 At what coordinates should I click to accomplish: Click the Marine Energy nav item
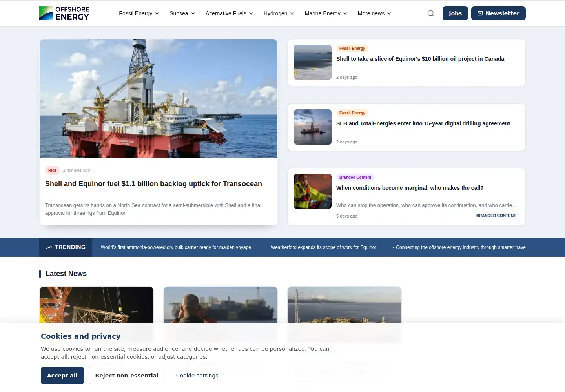click(x=323, y=13)
